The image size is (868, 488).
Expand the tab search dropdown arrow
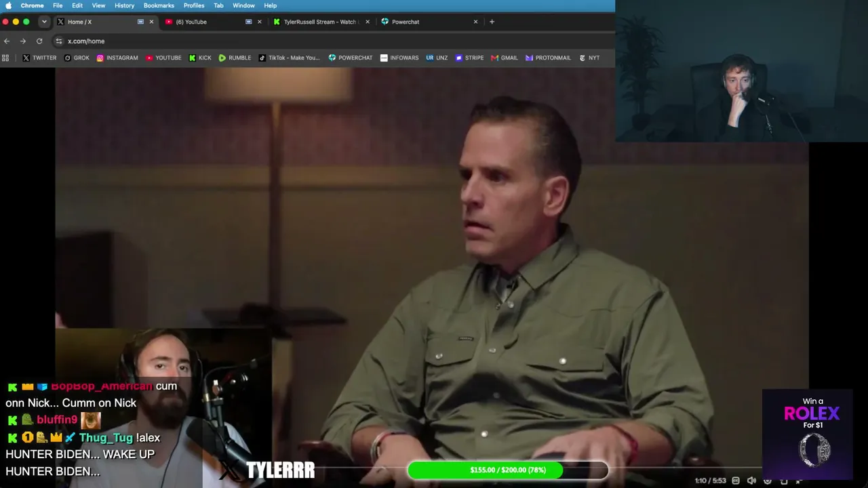click(44, 22)
